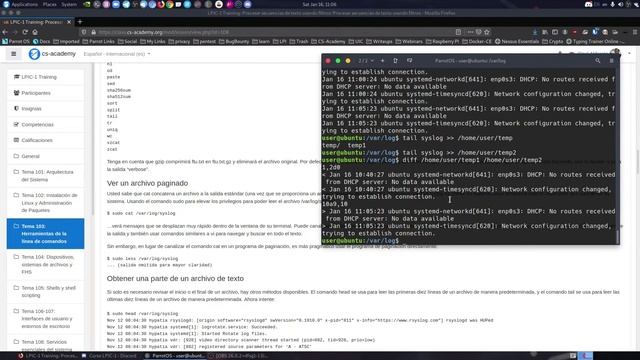The width and height of the screenshot is (640, 360).
Task: Open the Places menu in top panel
Action: pos(50,4)
